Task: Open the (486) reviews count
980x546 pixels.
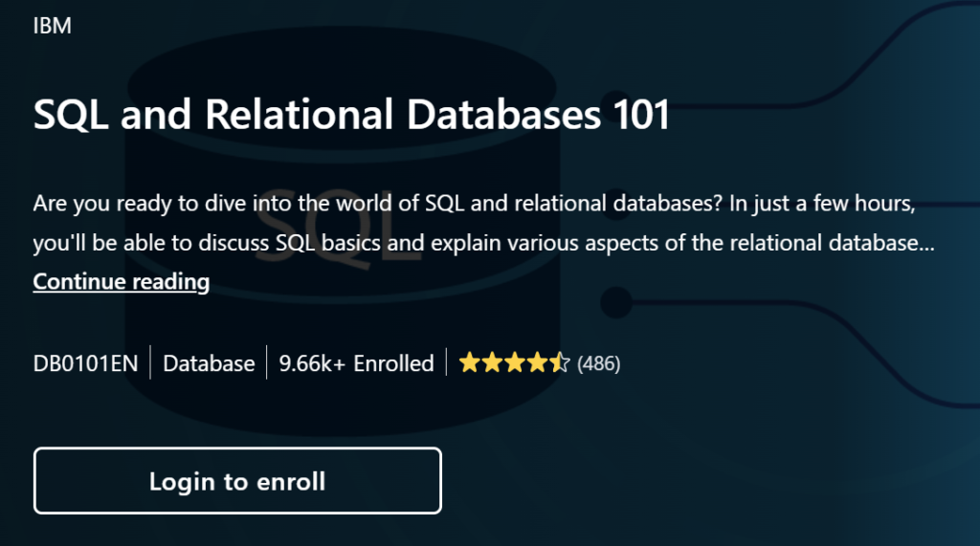Action: (599, 363)
